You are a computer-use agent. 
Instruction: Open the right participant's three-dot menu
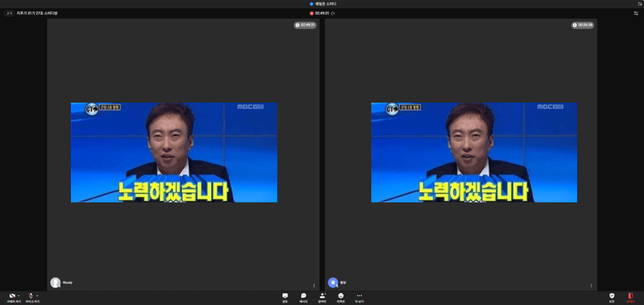(x=591, y=285)
